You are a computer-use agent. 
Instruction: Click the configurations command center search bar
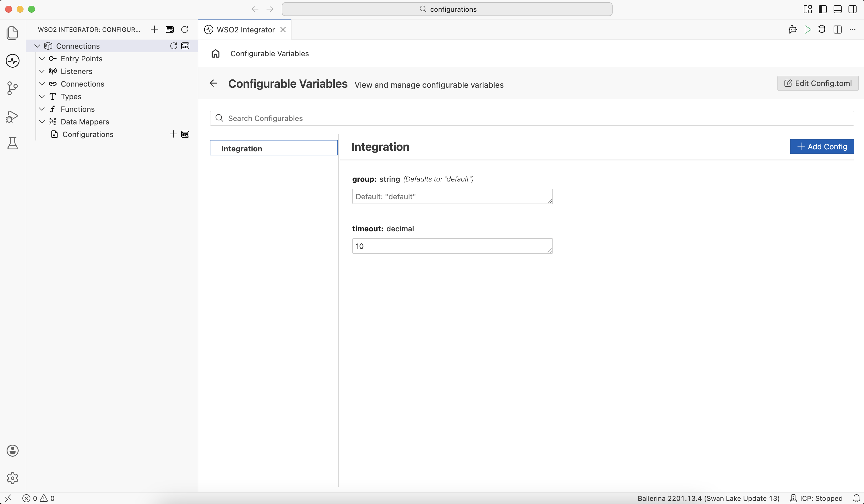pos(447,9)
